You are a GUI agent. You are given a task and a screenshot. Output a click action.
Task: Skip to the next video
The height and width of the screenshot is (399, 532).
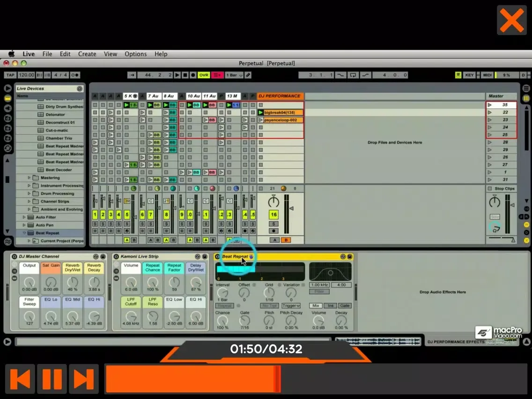84,379
